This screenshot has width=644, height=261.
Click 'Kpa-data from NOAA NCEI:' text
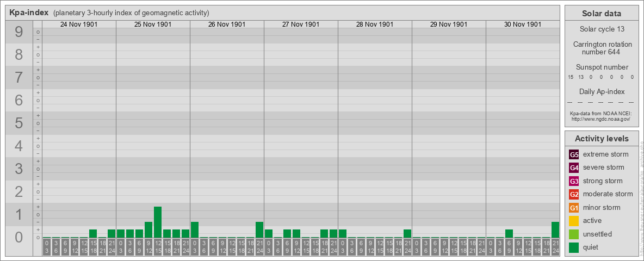pos(602,114)
